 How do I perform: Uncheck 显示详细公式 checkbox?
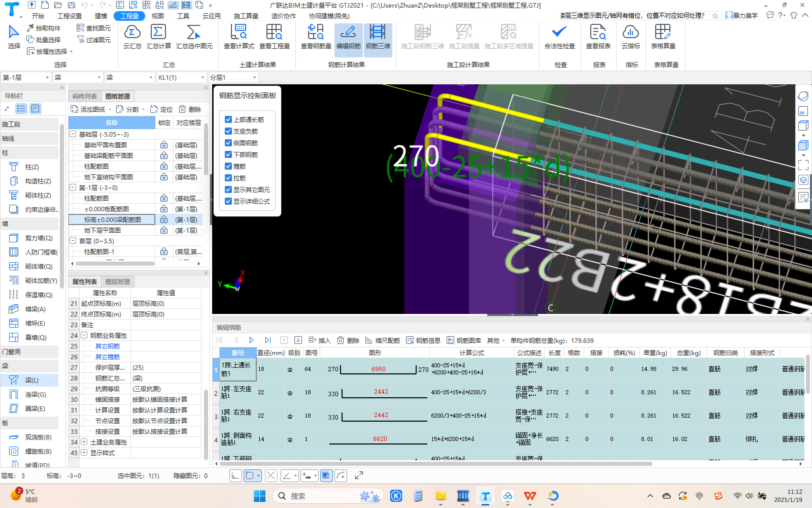click(228, 201)
